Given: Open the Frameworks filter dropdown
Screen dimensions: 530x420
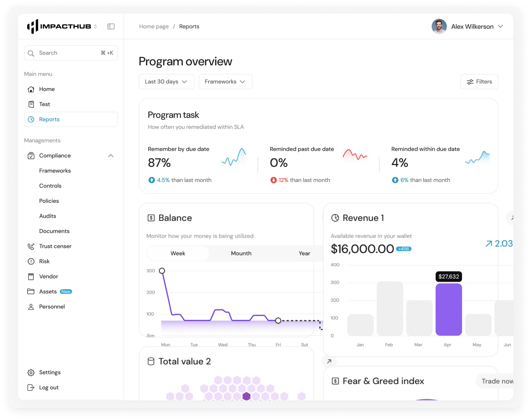Looking at the screenshot, I should click(225, 82).
